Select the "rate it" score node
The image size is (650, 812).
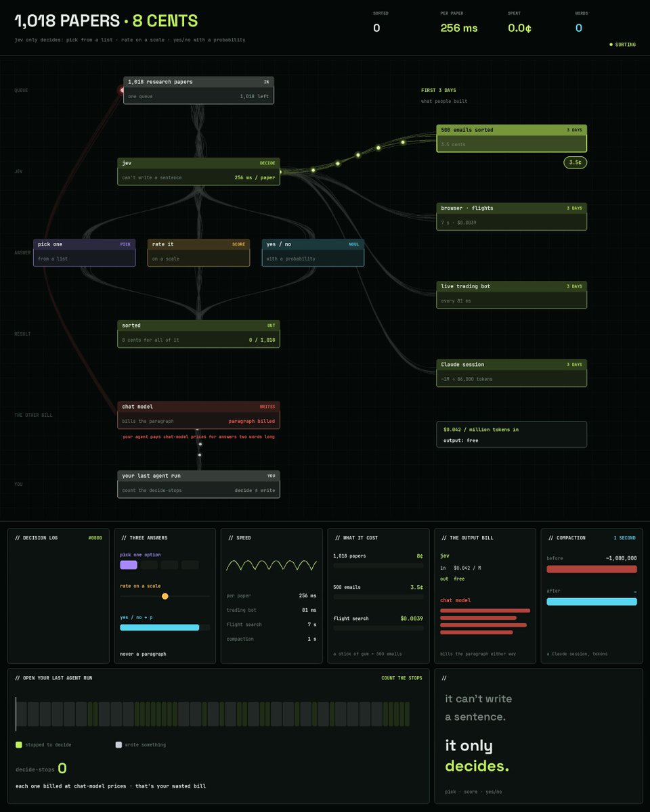199,252
